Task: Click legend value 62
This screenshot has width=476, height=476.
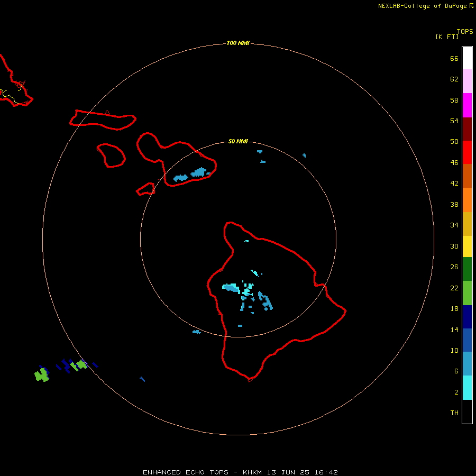Action: tap(454, 79)
